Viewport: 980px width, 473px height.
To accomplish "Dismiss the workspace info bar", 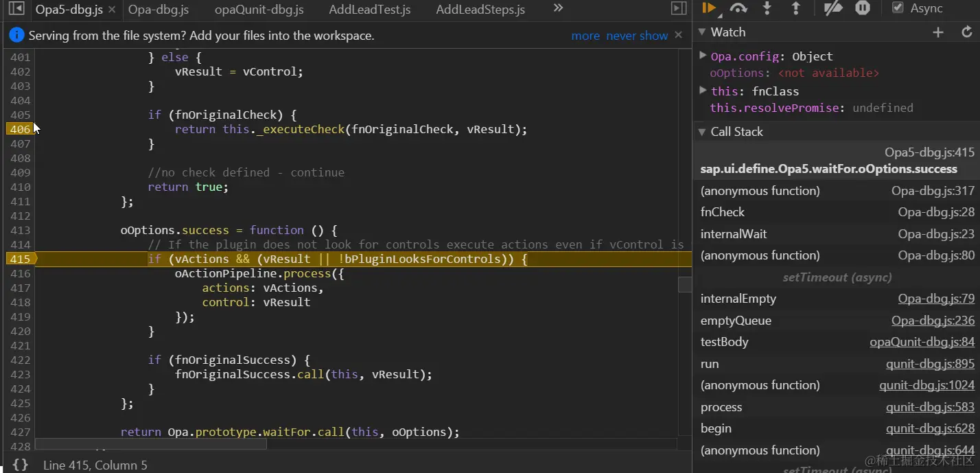I will [679, 35].
